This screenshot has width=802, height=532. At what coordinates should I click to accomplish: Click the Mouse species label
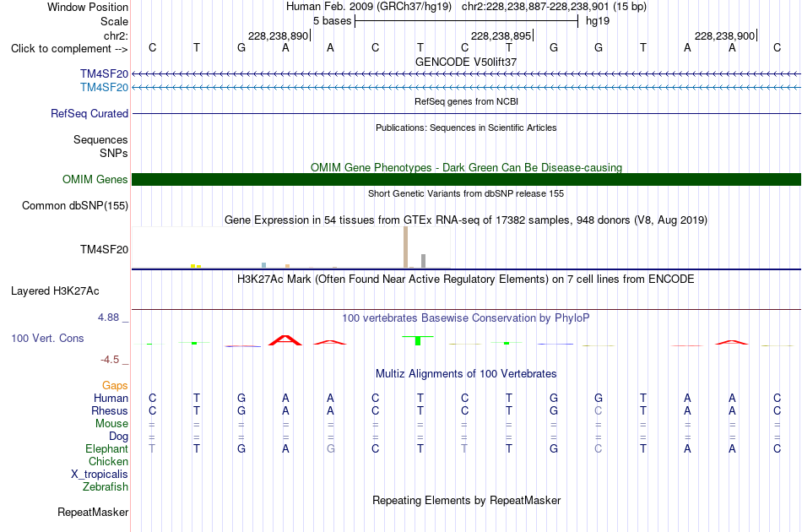tap(112, 424)
